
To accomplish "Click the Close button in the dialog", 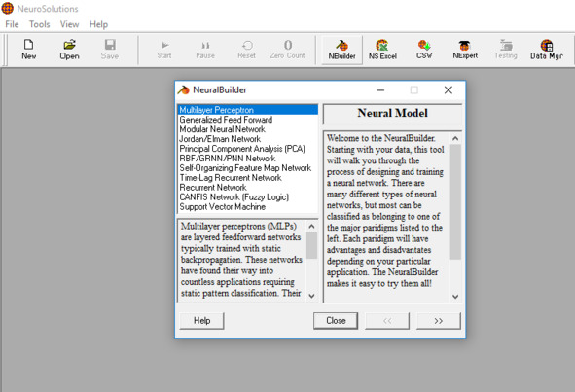I will pyautogui.click(x=336, y=321).
